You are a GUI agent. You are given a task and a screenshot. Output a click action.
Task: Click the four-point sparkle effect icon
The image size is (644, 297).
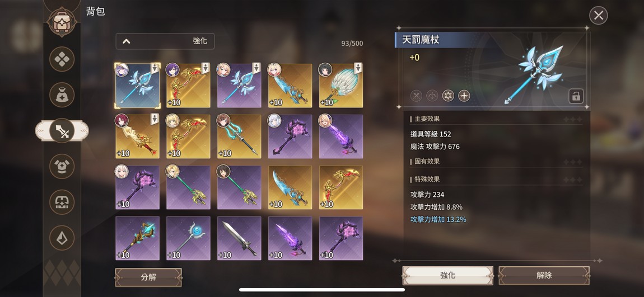(x=464, y=96)
